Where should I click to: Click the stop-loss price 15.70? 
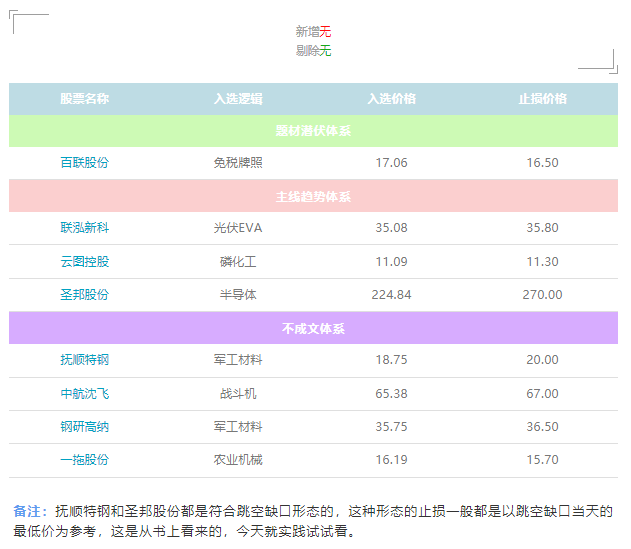(542, 459)
